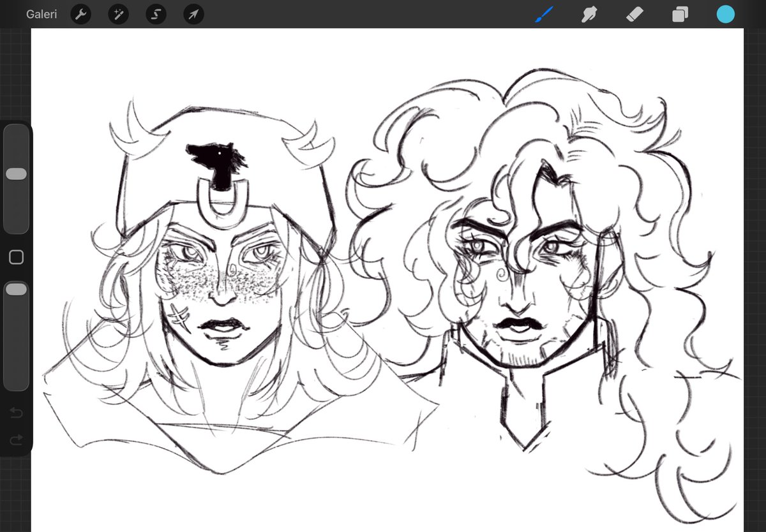Select the Smudge finger tool

click(x=589, y=14)
